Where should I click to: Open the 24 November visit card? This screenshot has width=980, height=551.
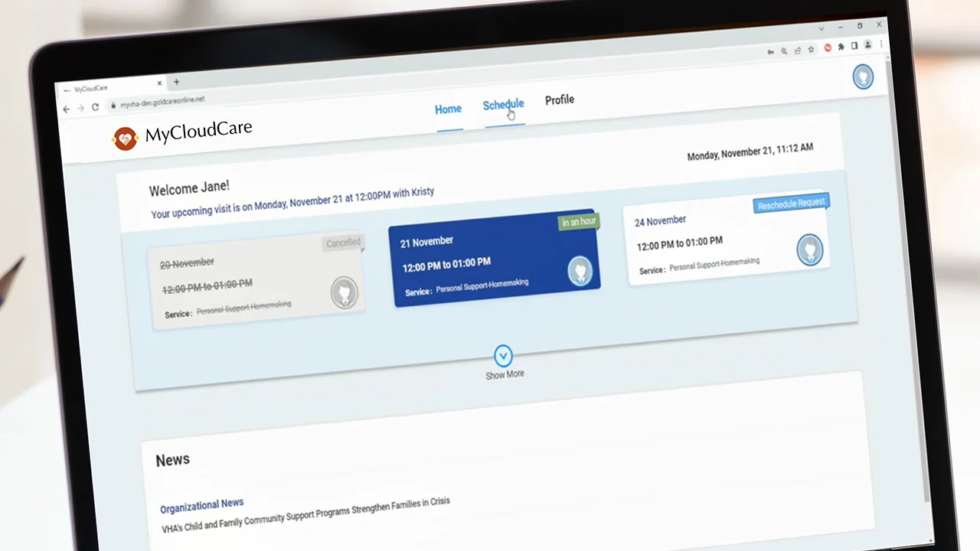point(727,236)
